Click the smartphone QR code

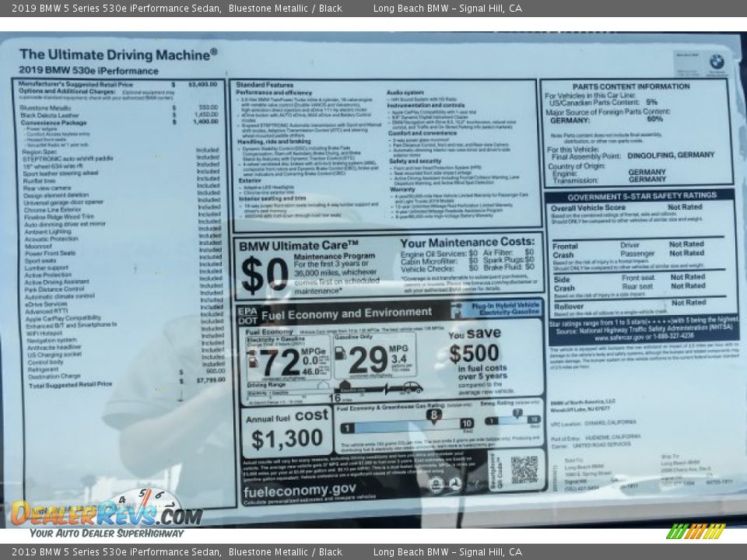pos(524,469)
